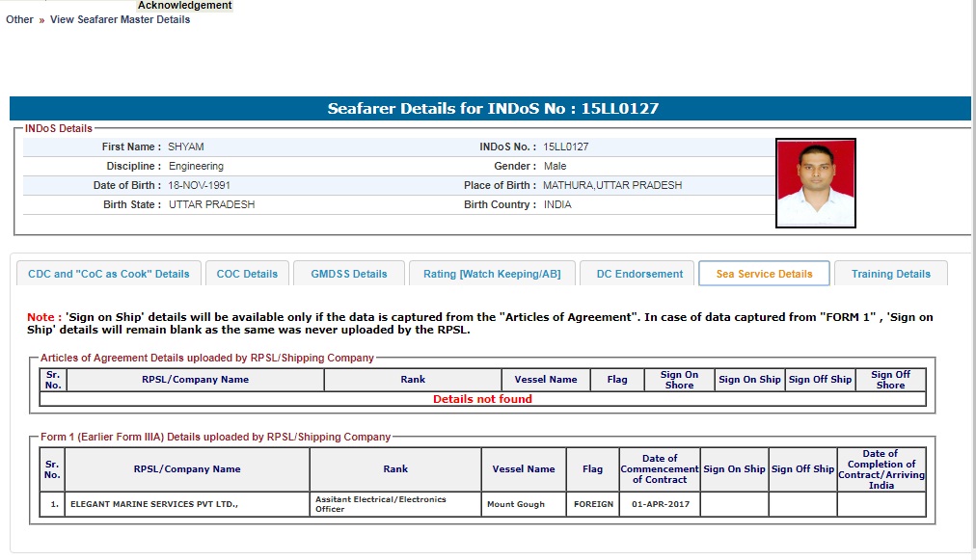Open the COC Details tab

(247, 274)
